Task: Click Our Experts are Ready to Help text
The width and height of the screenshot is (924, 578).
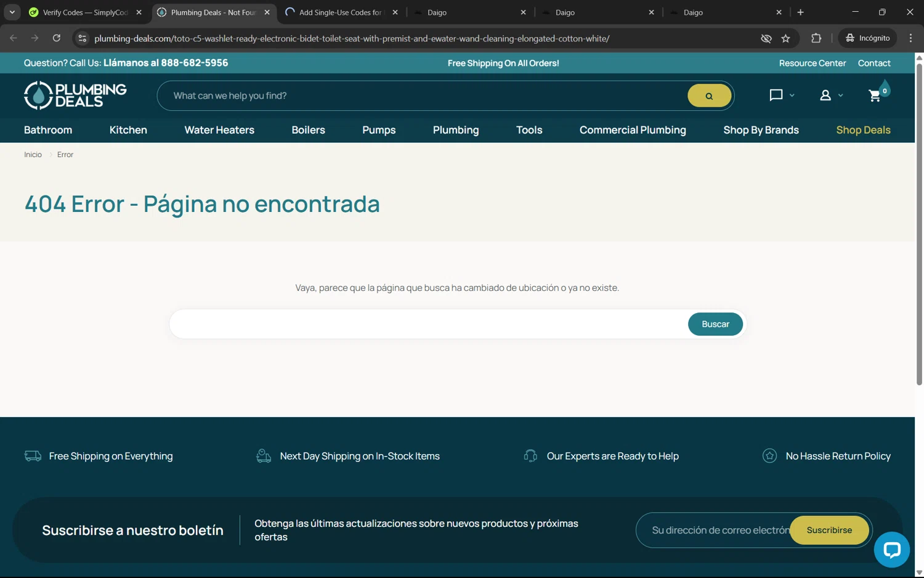Action: pos(612,456)
